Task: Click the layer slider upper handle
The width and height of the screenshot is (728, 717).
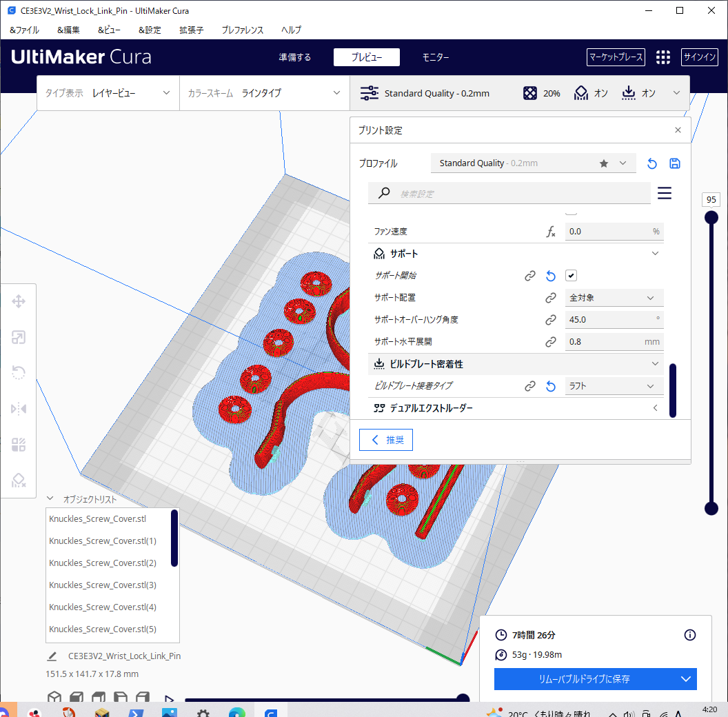Action: tap(711, 217)
